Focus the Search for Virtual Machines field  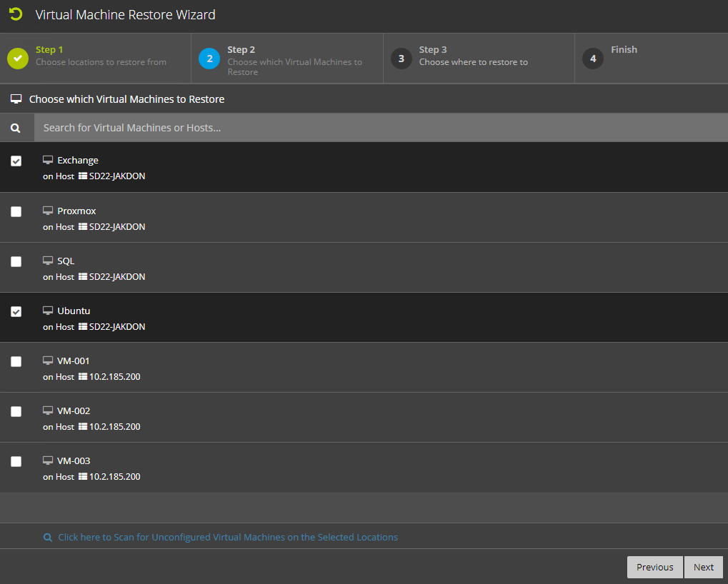(381, 128)
